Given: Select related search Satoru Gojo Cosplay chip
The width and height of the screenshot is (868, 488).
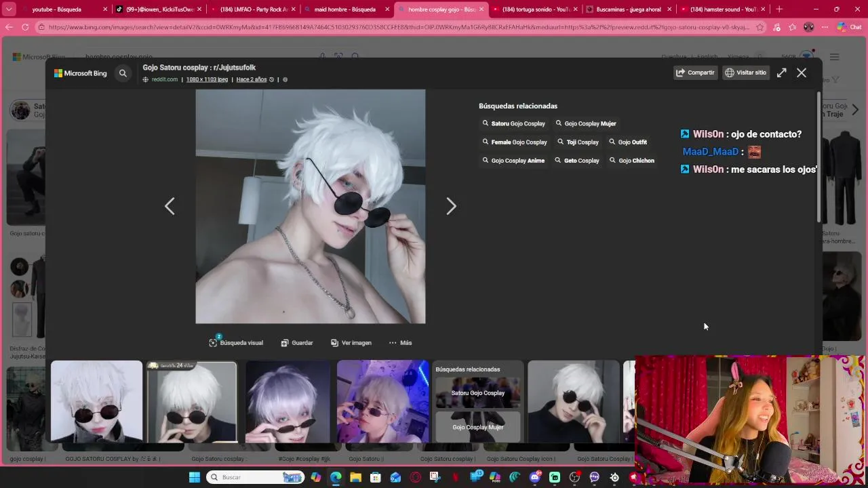Looking at the screenshot, I should pos(514,123).
